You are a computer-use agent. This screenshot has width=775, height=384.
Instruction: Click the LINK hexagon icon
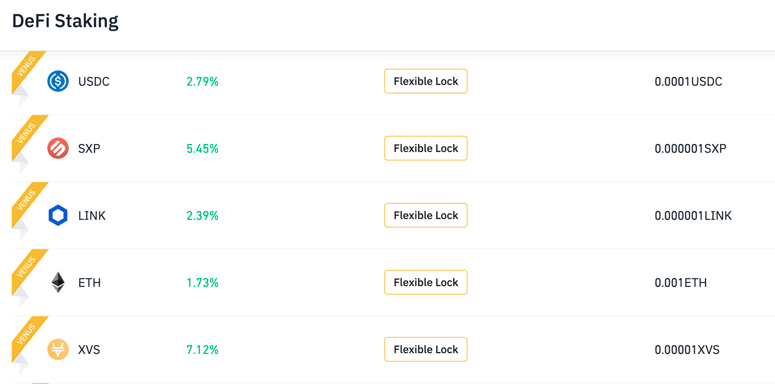pos(58,215)
